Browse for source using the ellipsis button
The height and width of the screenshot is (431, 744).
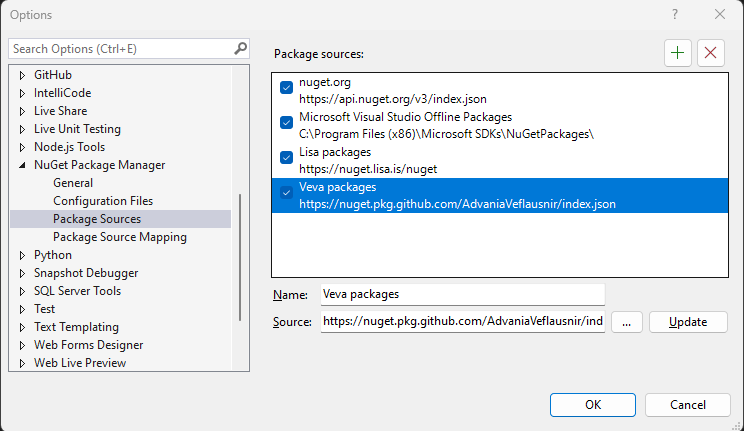tap(627, 322)
